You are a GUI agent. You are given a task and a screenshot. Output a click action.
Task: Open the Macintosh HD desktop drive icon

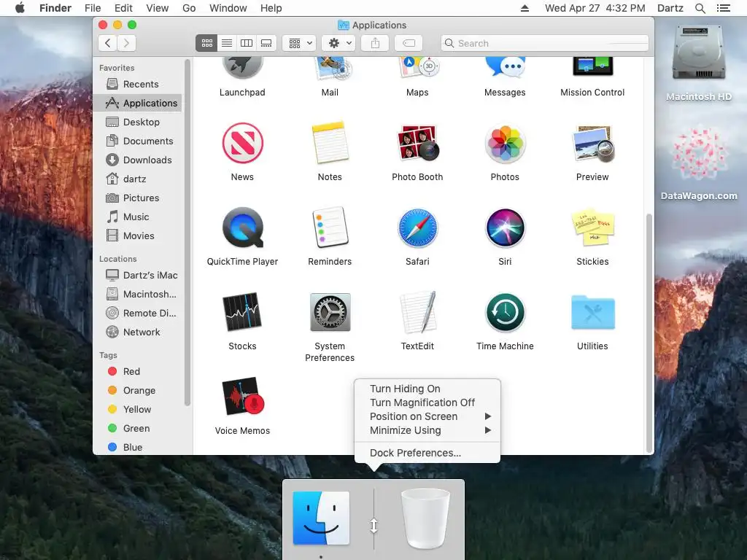click(x=699, y=53)
